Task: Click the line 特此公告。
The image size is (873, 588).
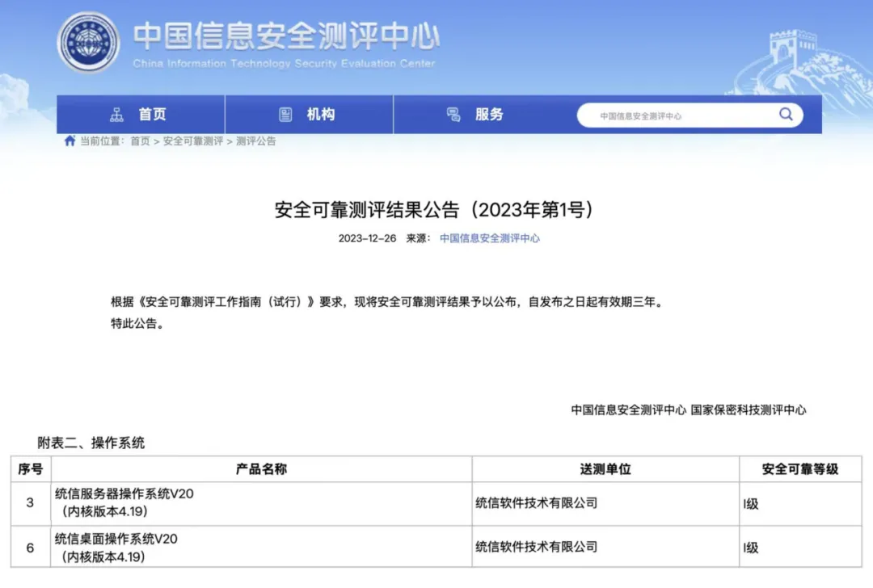Action: pos(137,323)
